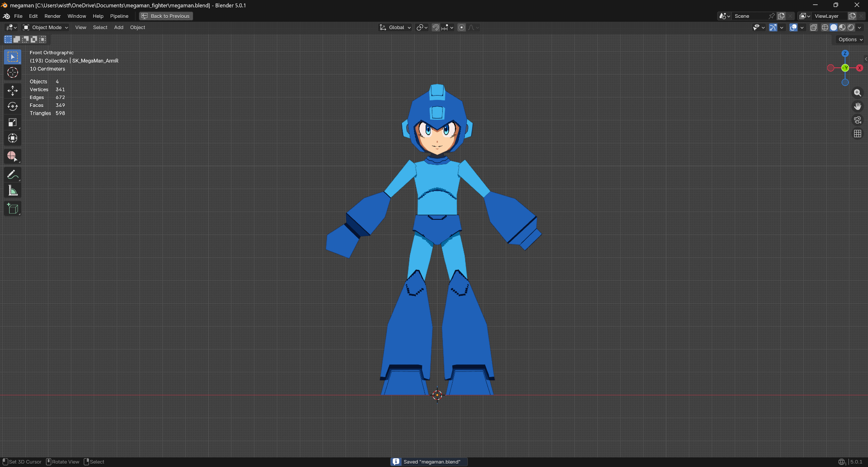Toggle show overlays button
This screenshot has height=467, width=868.
click(793, 27)
